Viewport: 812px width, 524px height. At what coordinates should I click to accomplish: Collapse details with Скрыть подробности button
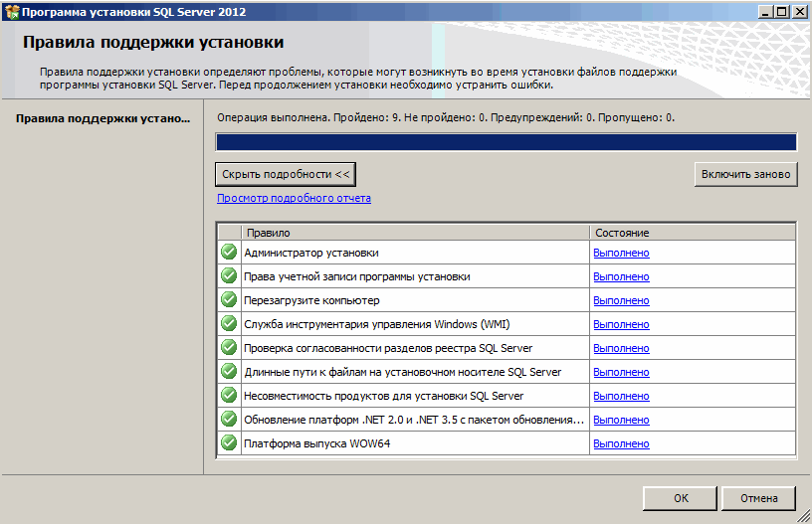pyautogui.click(x=286, y=174)
